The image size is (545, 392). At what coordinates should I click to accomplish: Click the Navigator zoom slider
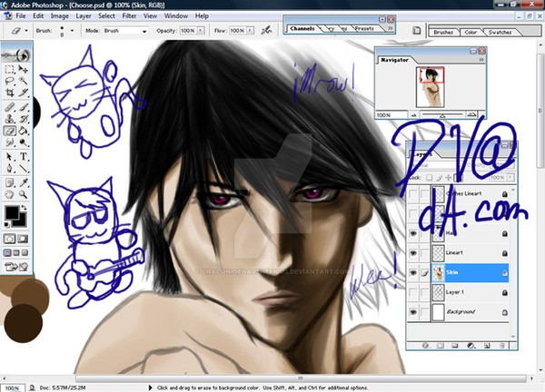[442, 114]
